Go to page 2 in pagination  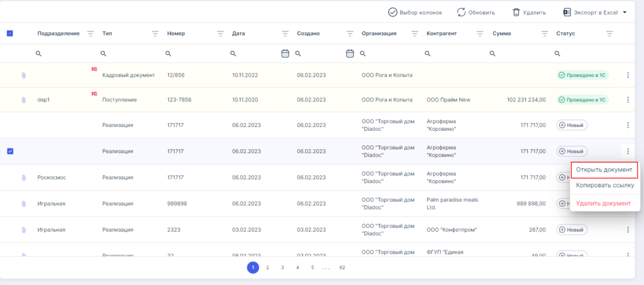[267, 268]
